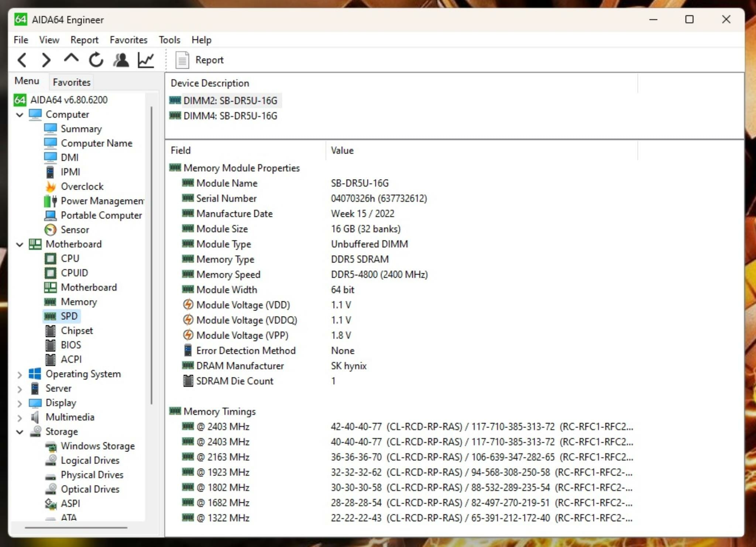Click the Value column header
The width and height of the screenshot is (756, 547).
[x=482, y=150]
